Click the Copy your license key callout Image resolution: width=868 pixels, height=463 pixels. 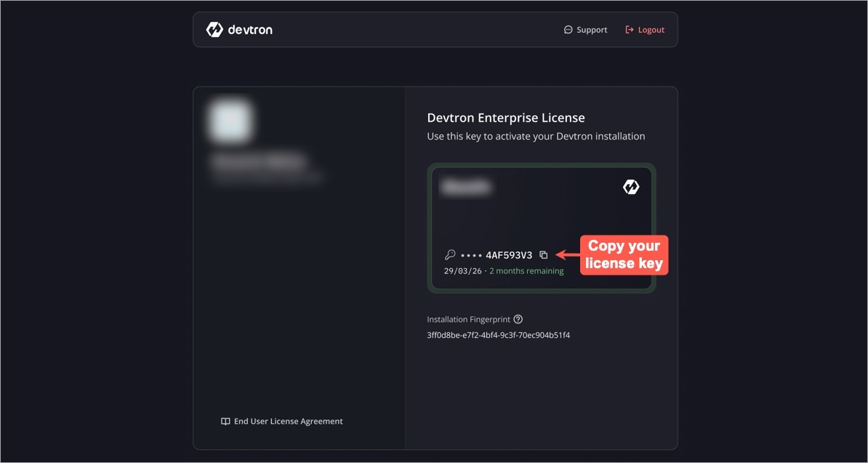tap(624, 255)
